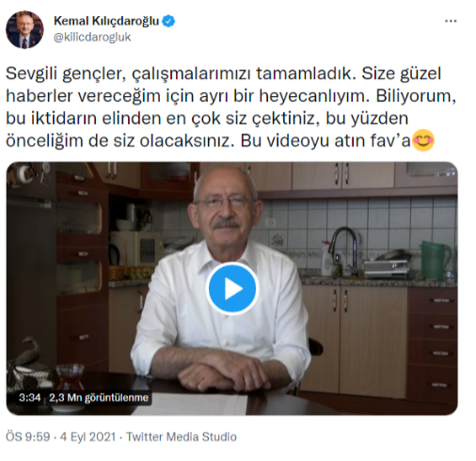Open the three-dot more options menu
The image size is (476, 461).
(x=451, y=22)
